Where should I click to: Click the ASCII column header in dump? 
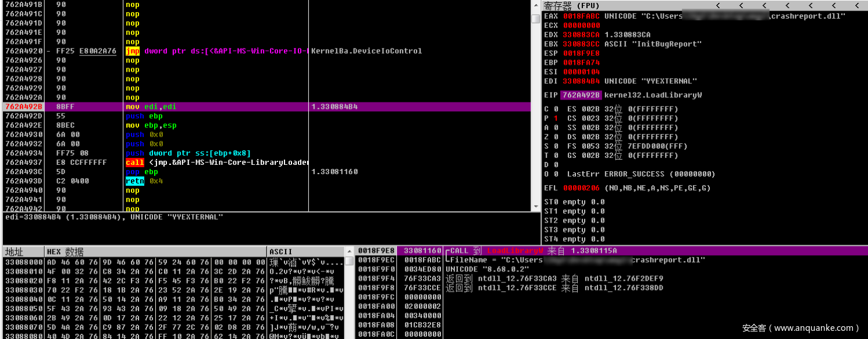click(x=280, y=252)
